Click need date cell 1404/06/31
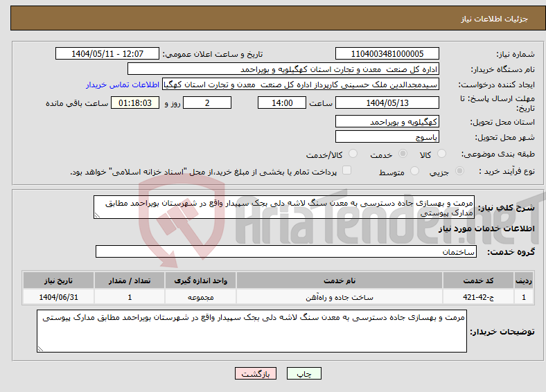The height and width of the screenshot is (392, 546). pyautogui.click(x=58, y=297)
